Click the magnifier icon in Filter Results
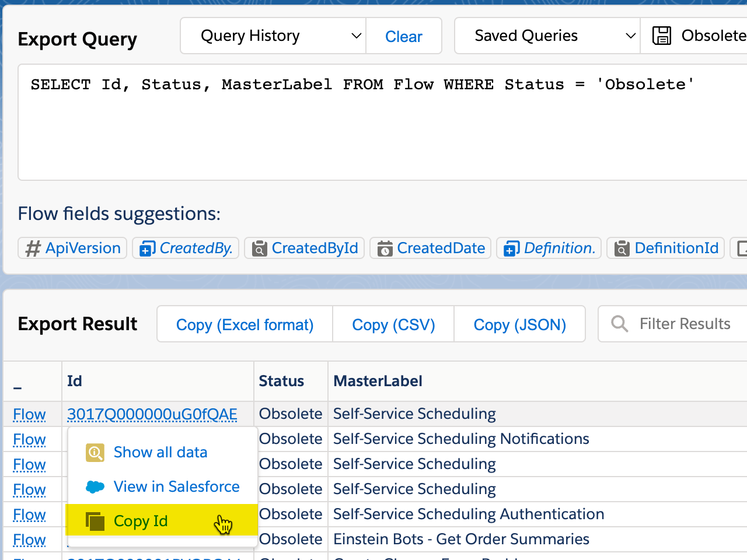Image resolution: width=747 pixels, height=560 pixels. [619, 324]
